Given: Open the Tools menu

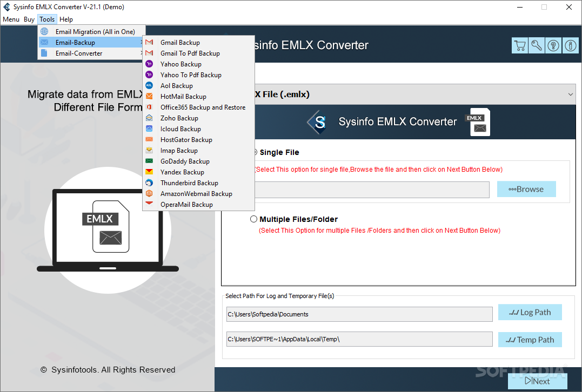Looking at the screenshot, I should [47, 19].
